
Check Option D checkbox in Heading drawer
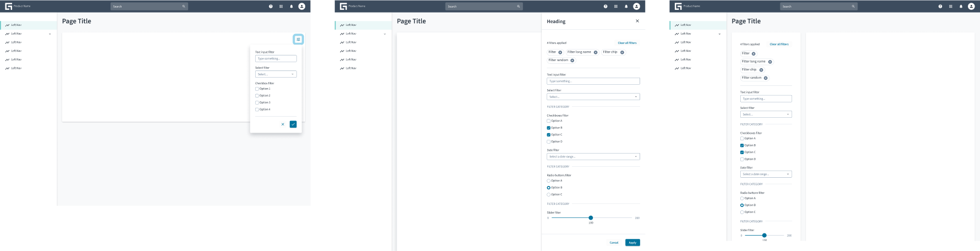[548, 141]
